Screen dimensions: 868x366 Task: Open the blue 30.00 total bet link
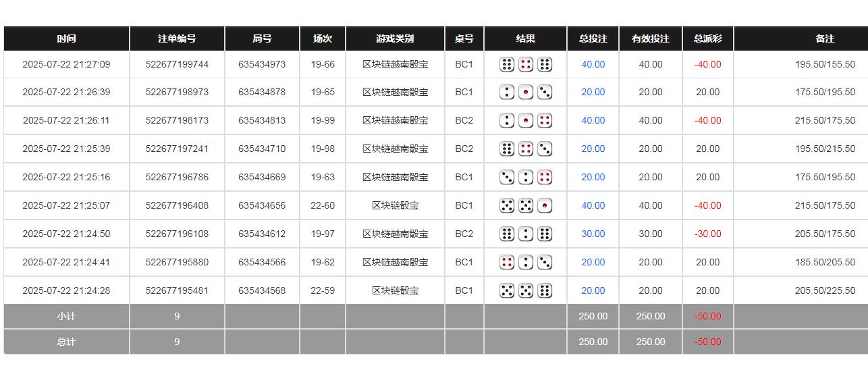tap(593, 234)
